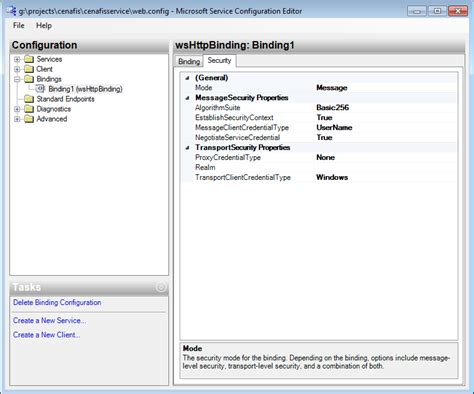The height and width of the screenshot is (394, 474).
Task: Expand the Advanced tree node
Action: (17, 119)
